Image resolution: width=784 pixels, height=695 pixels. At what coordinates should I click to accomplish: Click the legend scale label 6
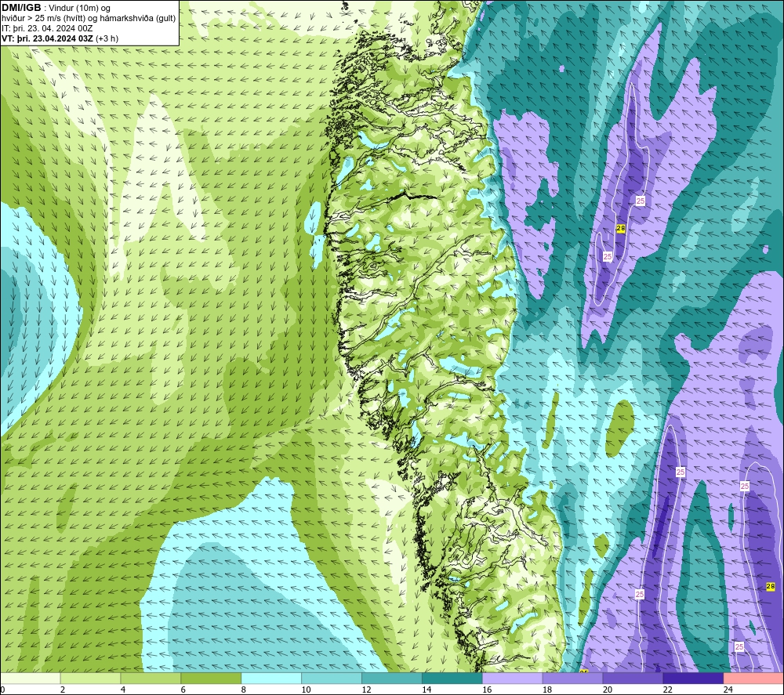[183, 690]
